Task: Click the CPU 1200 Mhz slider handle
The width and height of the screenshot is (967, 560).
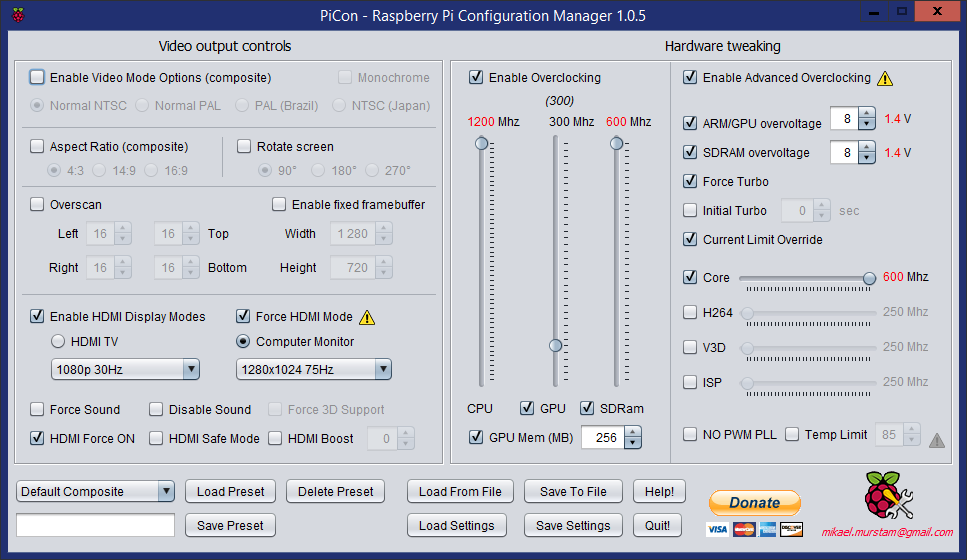Action: click(x=481, y=144)
